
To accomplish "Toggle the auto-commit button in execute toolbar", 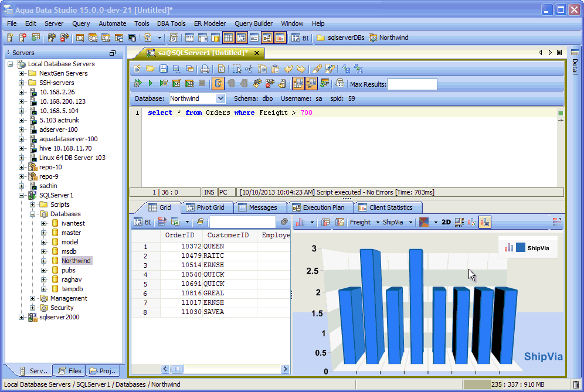I will point(218,83).
